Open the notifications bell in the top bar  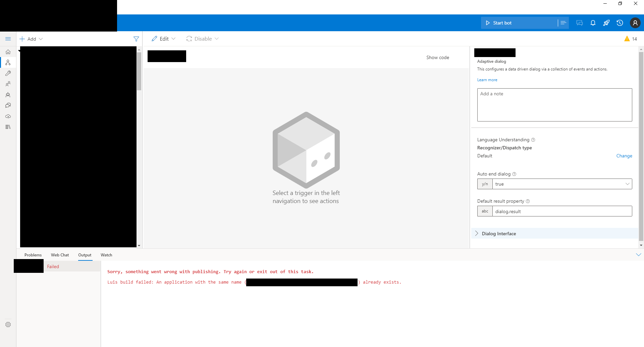point(593,22)
